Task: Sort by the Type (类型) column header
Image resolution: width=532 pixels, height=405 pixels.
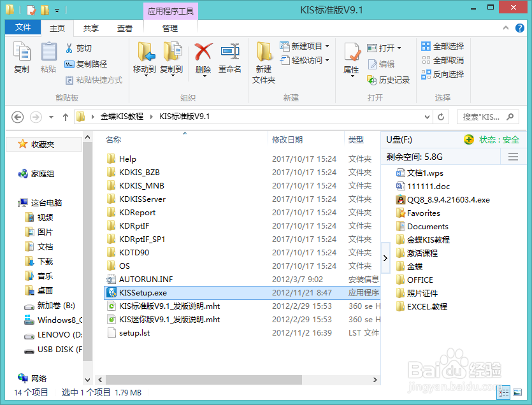Action: [356, 139]
